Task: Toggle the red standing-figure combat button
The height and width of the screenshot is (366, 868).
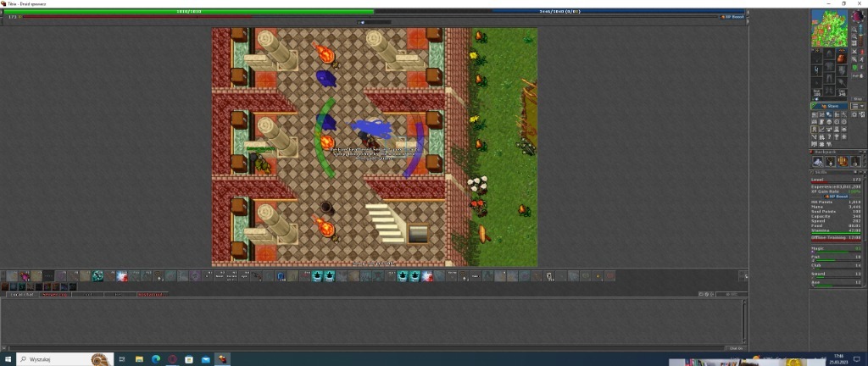Action: [862, 52]
